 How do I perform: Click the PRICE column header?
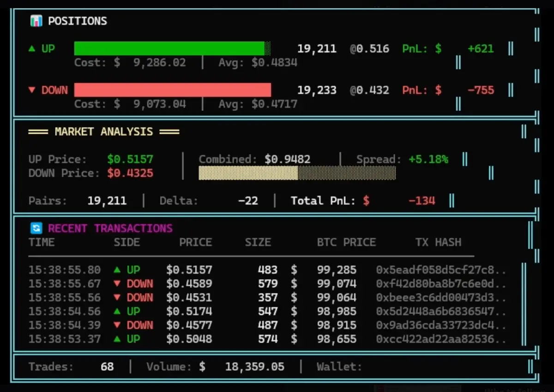click(x=196, y=242)
